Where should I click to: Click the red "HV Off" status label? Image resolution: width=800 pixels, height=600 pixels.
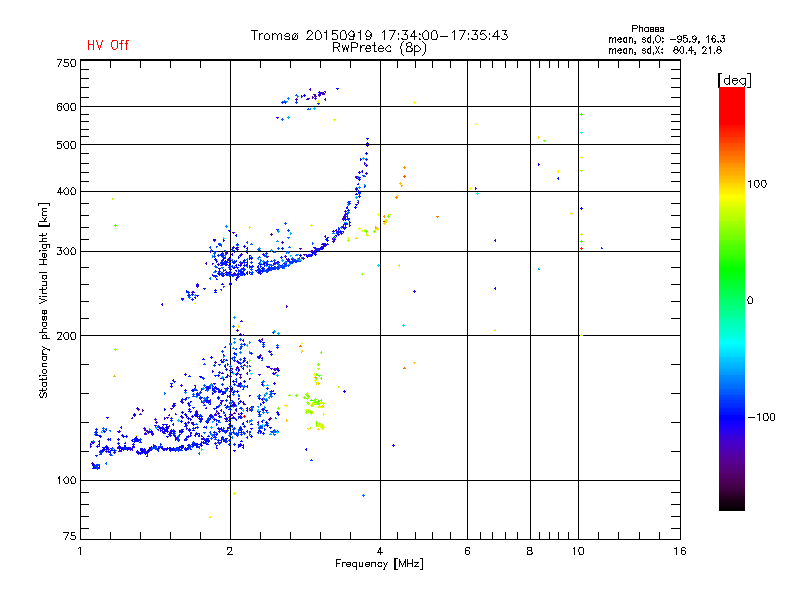[108, 45]
